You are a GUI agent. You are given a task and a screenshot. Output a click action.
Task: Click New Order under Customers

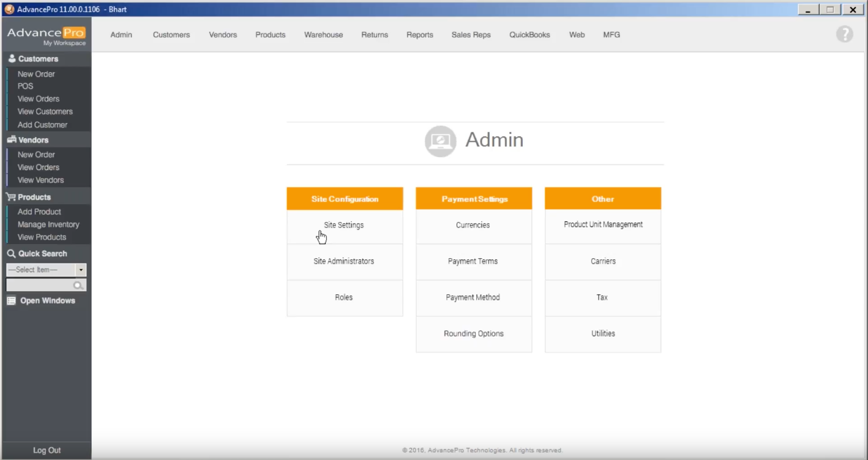point(36,74)
